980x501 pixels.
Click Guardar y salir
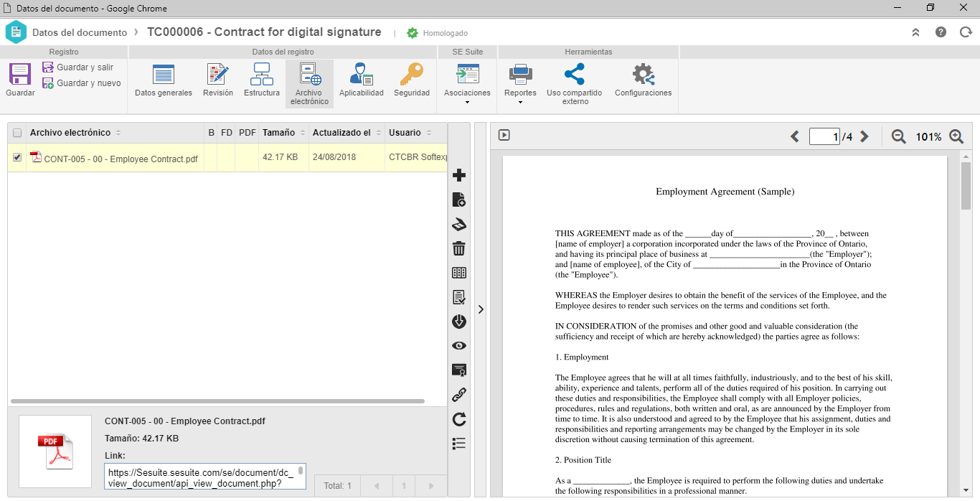[78, 67]
